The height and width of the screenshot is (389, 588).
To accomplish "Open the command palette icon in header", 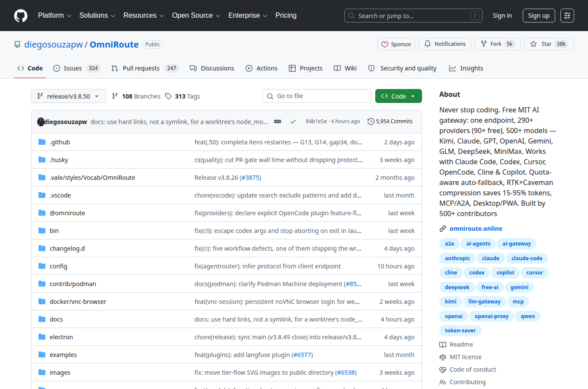I will [x=567, y=16].
